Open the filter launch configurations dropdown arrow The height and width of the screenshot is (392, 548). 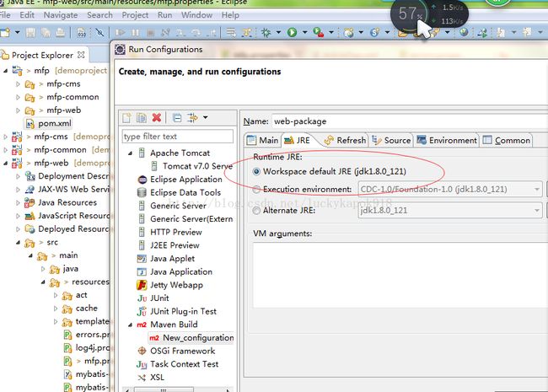[206, 117]
